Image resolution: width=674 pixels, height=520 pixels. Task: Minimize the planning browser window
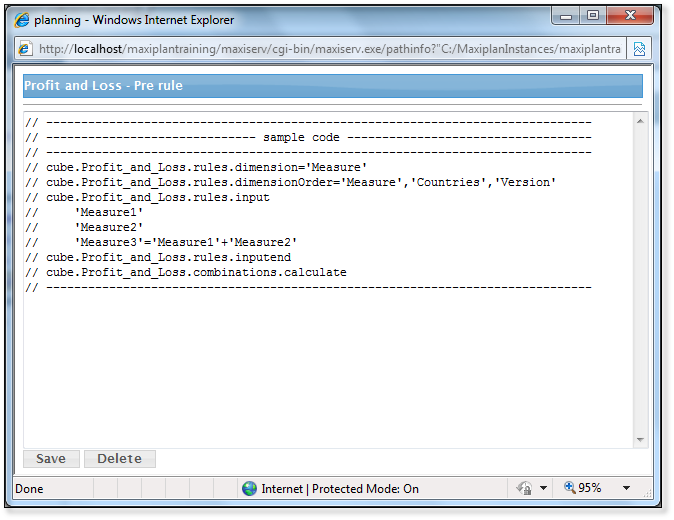567,17
